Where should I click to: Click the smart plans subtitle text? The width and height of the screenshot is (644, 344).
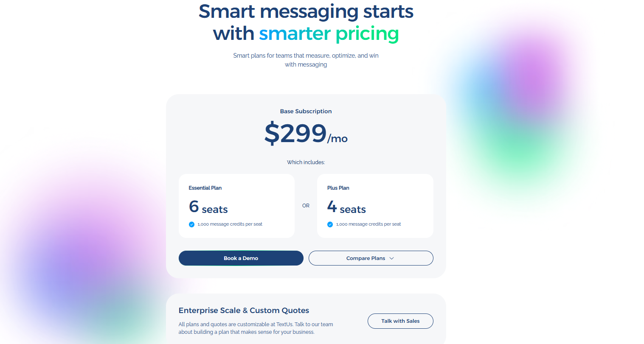[306, 59]
